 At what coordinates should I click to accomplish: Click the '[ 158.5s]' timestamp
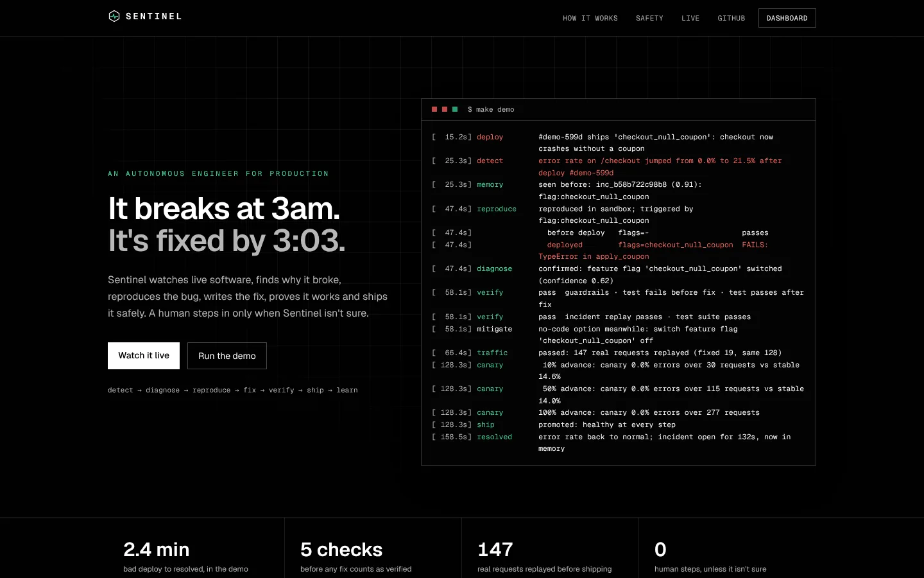452,437
